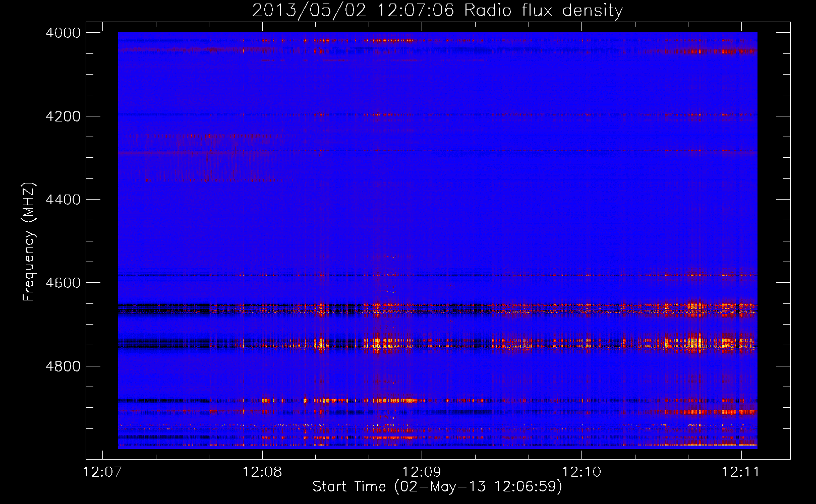Click the 12:11 time tick label

click(741, 472)
